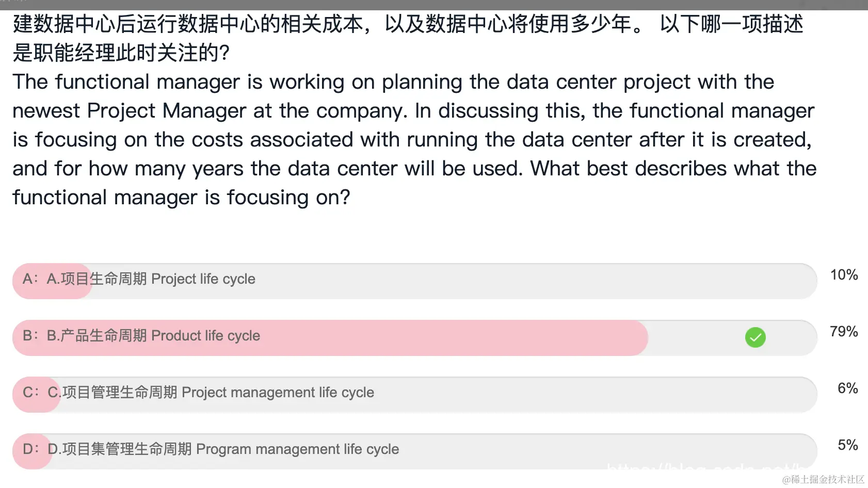Click the empty gray area of option A's bar
This screenshot has height=488, width=868.
(x=516, y=281)
